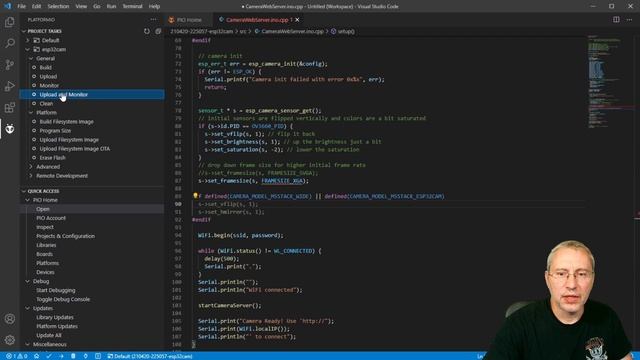
Task: Collapse the QUICK ACCESS section
Action: [24, 191]
